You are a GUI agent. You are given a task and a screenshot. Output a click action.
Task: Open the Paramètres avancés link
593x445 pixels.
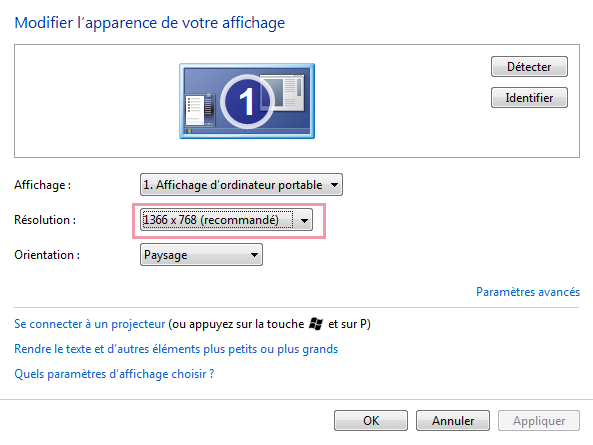pos(528,292)
